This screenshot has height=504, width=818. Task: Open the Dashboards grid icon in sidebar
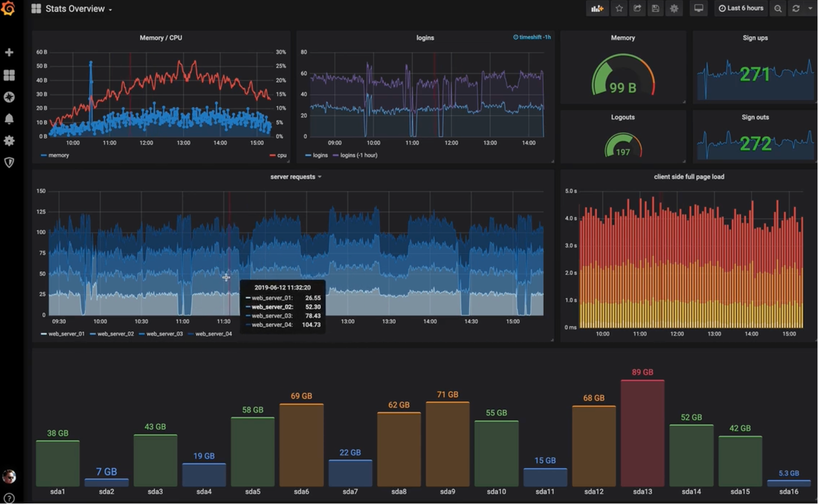click(9, 75)
